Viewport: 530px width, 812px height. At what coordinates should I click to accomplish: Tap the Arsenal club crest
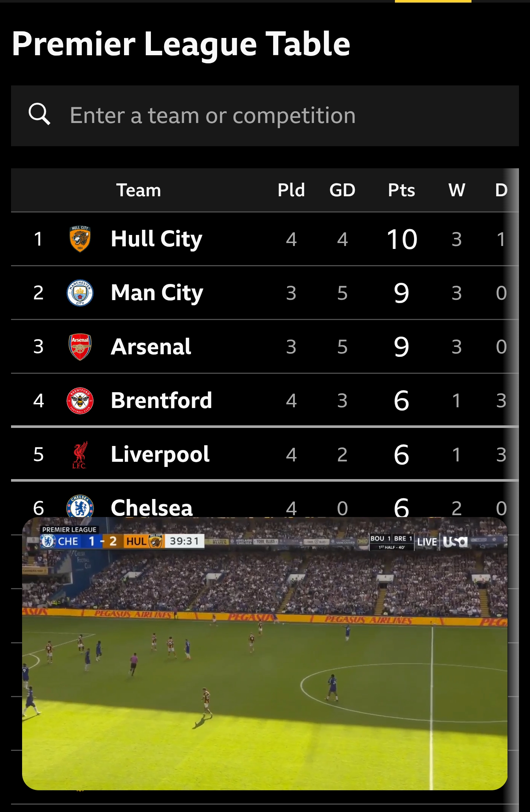(80, 347)
